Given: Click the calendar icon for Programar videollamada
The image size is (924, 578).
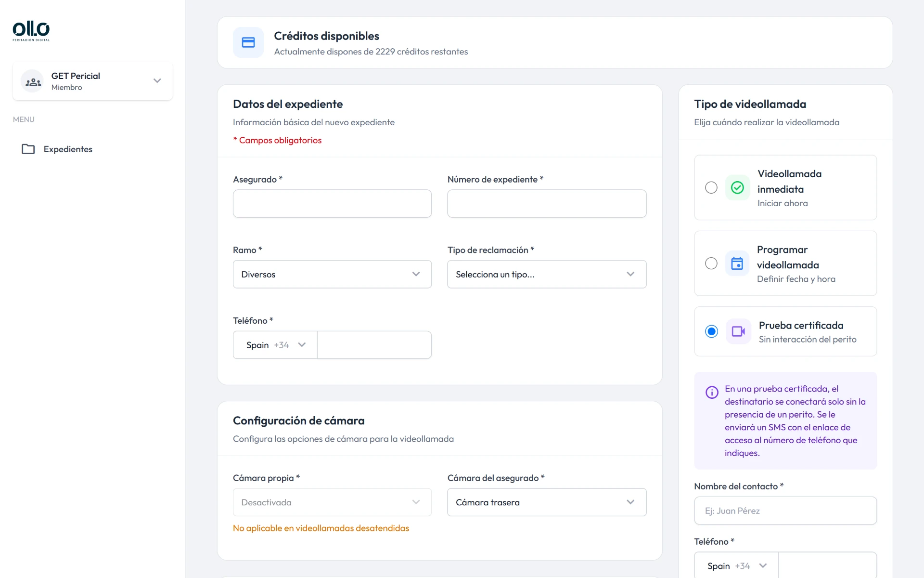Looking at the screenshot, I should click(x=737, y=263).
